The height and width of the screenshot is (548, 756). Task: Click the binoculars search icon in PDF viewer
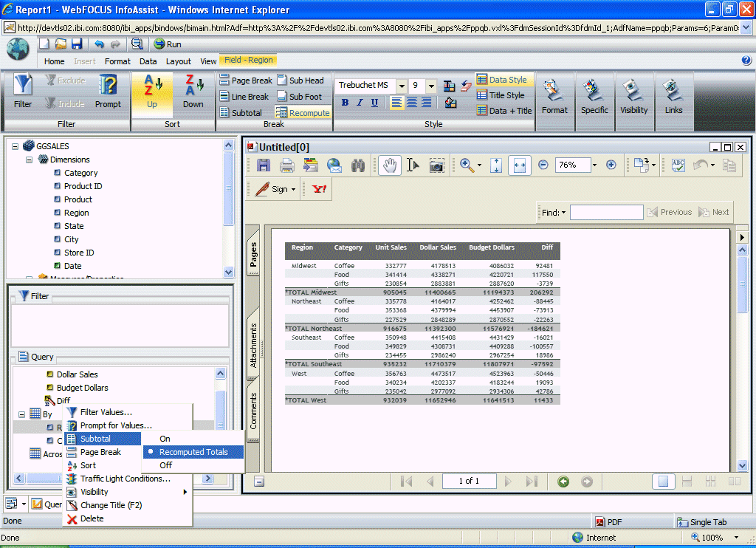(358, 165)
